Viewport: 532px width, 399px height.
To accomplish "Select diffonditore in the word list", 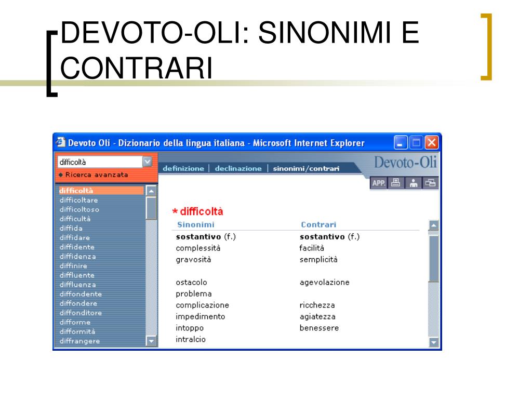I will [x=81, y=313].
